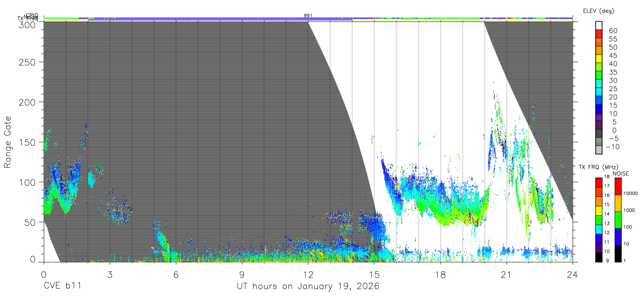Click the x-axis tick label '18'
This screenshot has height=297, width=644.
(x=440, y=274)
